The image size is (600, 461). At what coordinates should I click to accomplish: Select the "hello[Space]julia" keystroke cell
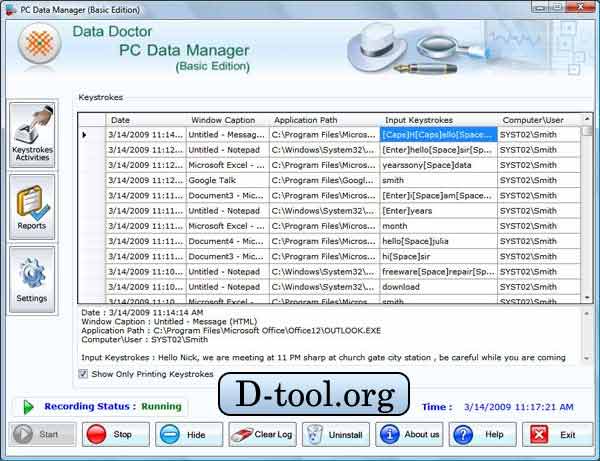pyautogui.click(x=439, y=241)
